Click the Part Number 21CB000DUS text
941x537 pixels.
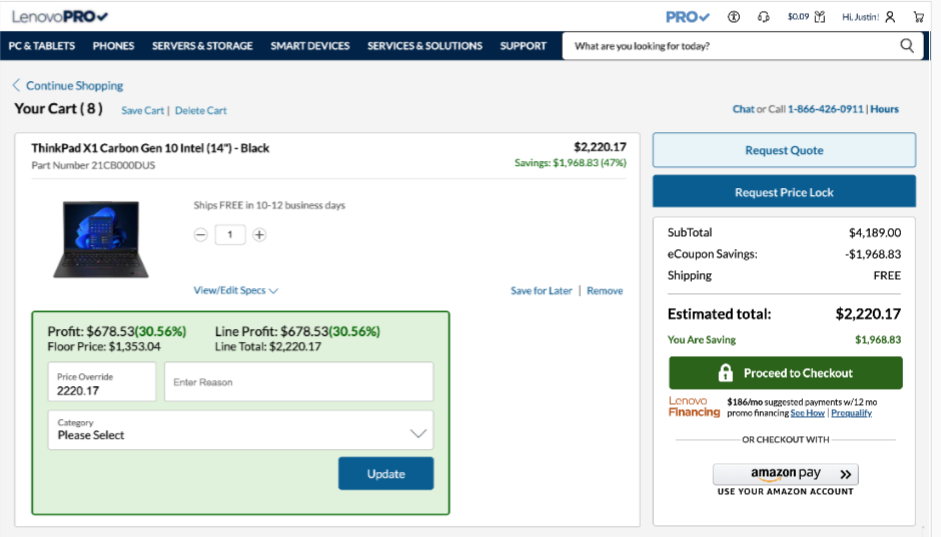click(93, 165)
